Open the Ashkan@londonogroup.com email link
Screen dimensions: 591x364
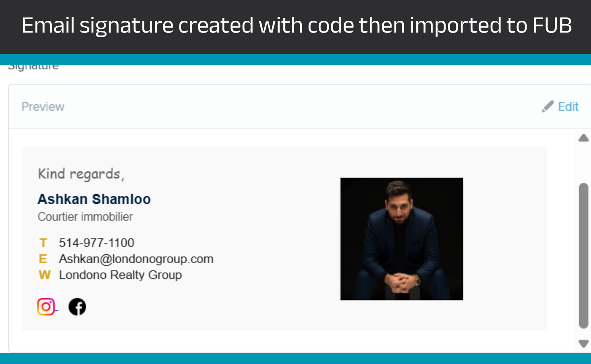point(136,259)
